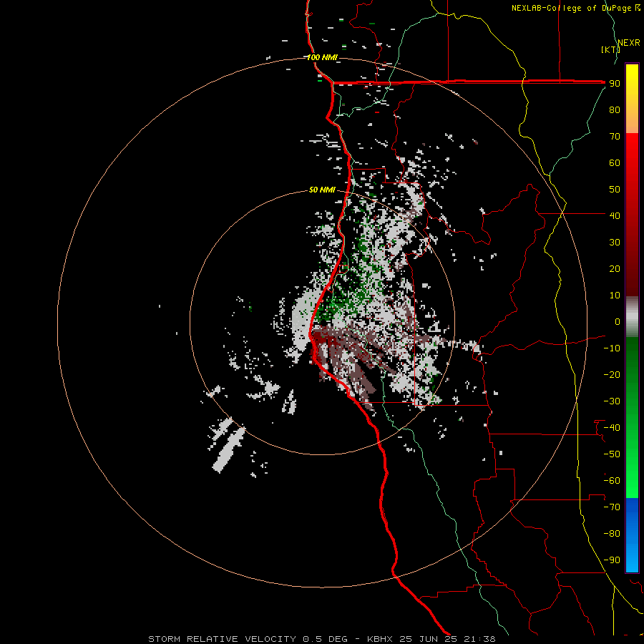Click the KBHX radar site identifier
This screenshot has height=644, width=644.
pyautogui.click(x=381, y=639)
